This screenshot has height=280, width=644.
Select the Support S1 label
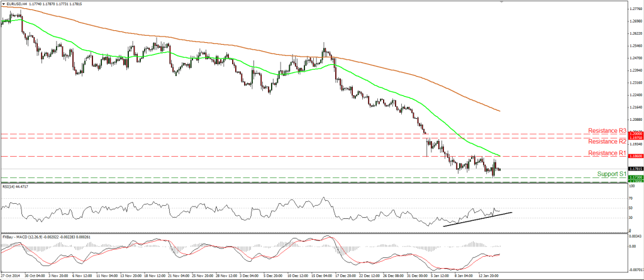[611, 174]
